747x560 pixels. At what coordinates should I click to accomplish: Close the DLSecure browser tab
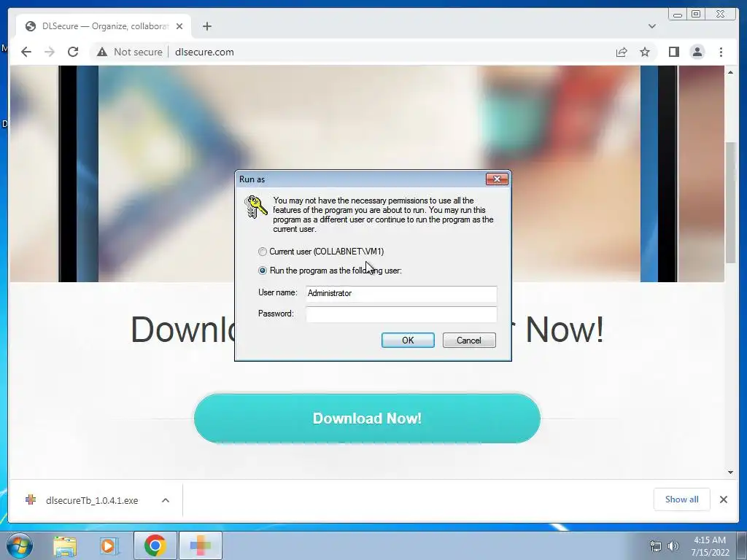click(179, 26)
